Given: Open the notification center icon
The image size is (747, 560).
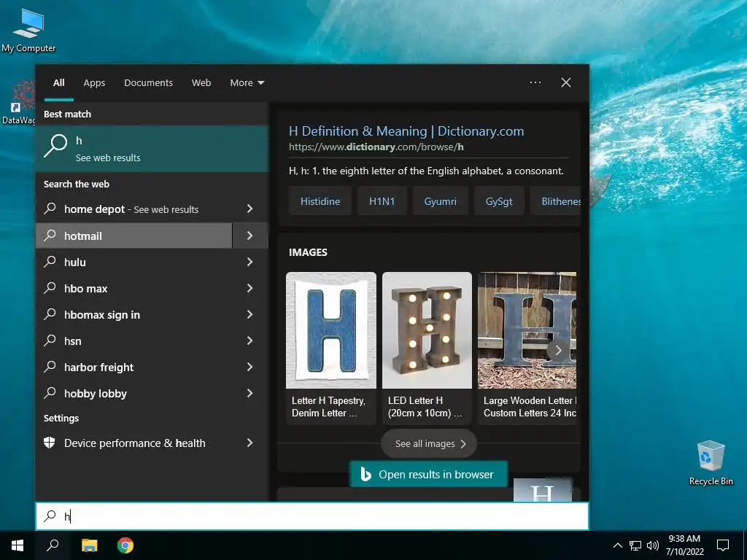Looking at the screenshot, I should 723,545.
